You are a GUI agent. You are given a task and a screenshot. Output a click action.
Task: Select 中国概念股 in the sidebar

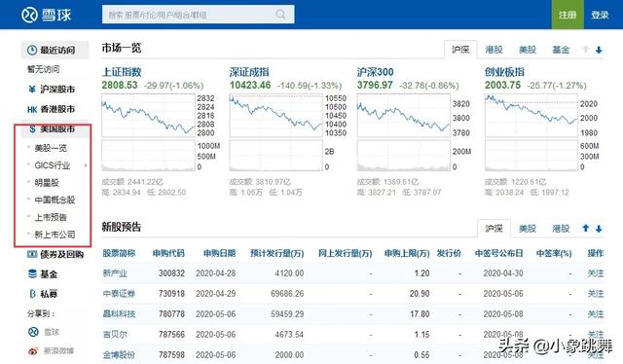point(55,200)
